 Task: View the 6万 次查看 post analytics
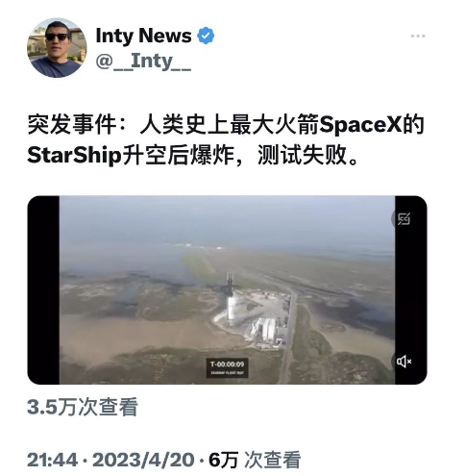255,460
